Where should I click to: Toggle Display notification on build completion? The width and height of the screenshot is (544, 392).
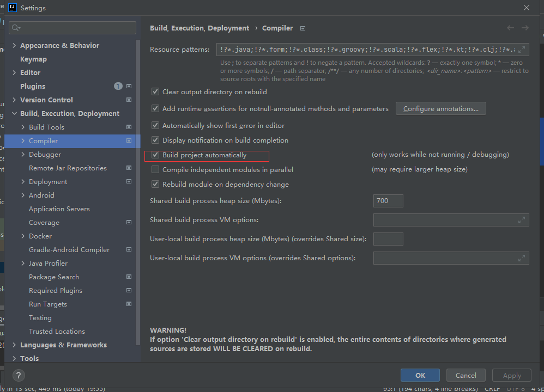coord(155,140)
